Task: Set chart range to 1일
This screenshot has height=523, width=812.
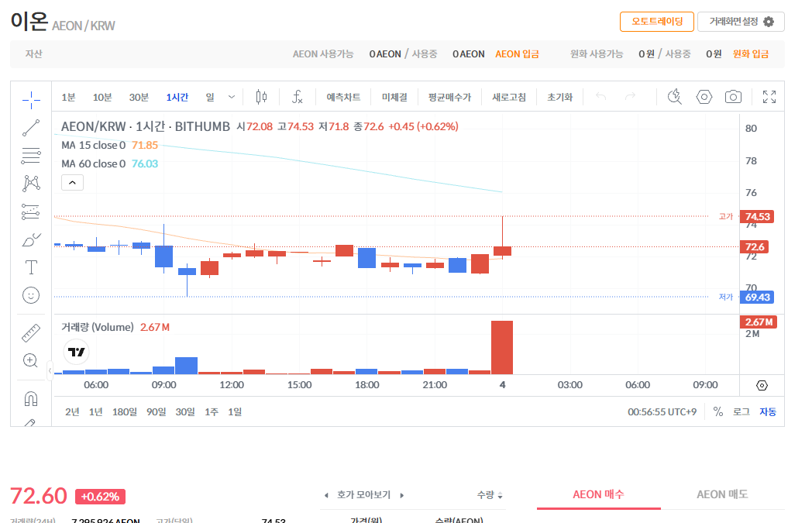Action: [235, 411]
